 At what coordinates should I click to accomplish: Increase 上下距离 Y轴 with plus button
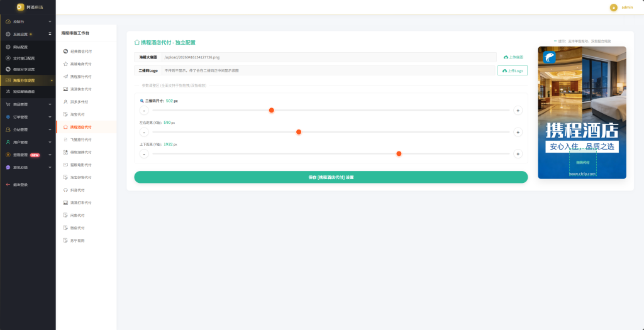coord(518,153)
